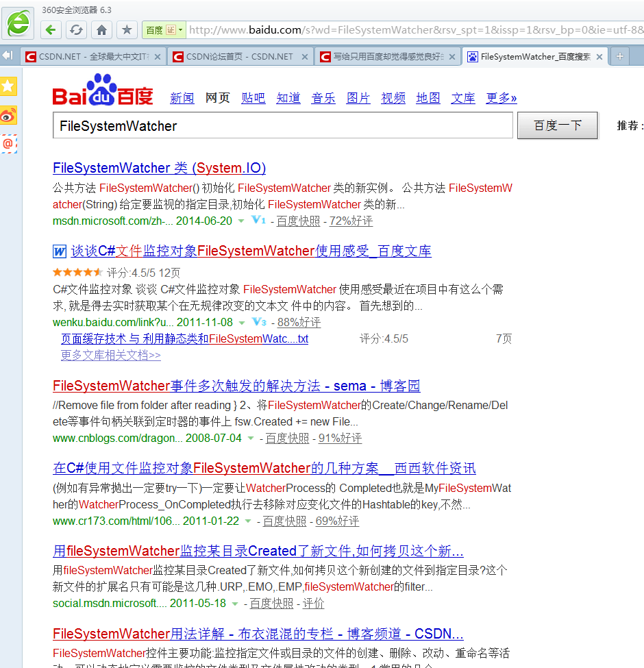644x668 pixels.
Task: Click the Word document icon for 百度文库 result
Action: tap(60, 251)
